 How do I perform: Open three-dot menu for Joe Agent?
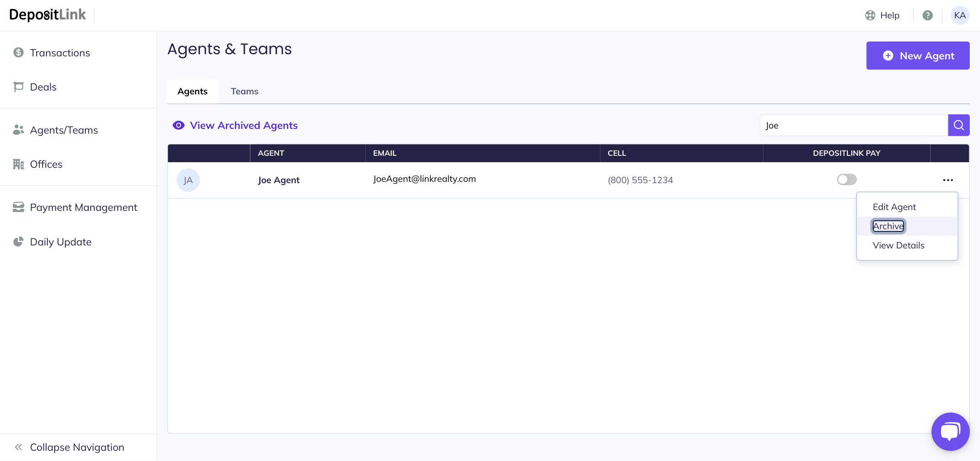click(x=948, y=180)
